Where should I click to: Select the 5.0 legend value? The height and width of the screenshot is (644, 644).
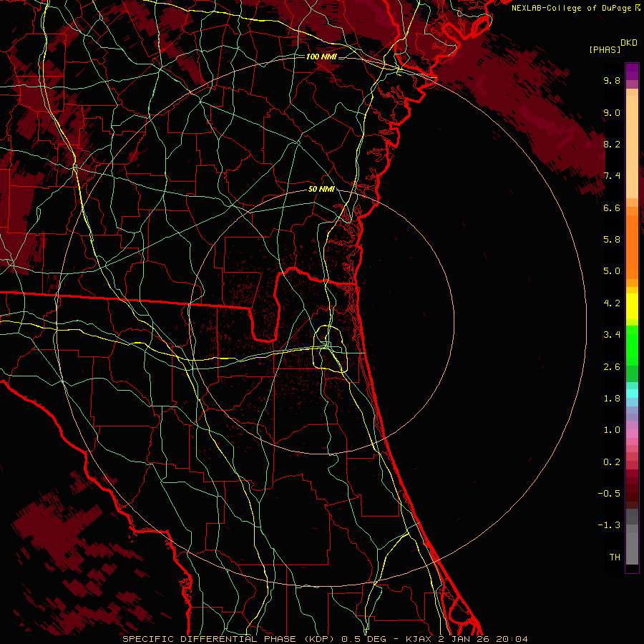[612, 271]
